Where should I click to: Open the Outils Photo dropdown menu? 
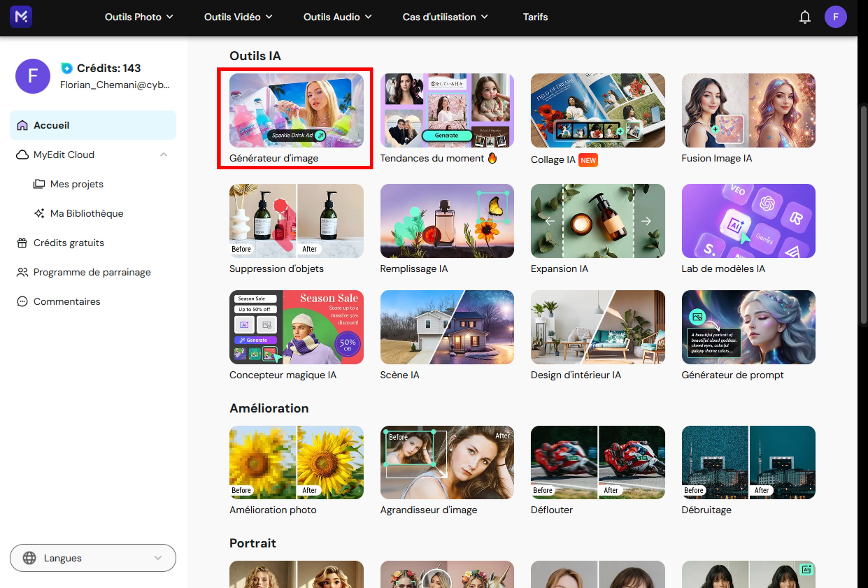(x=139, y=17)
